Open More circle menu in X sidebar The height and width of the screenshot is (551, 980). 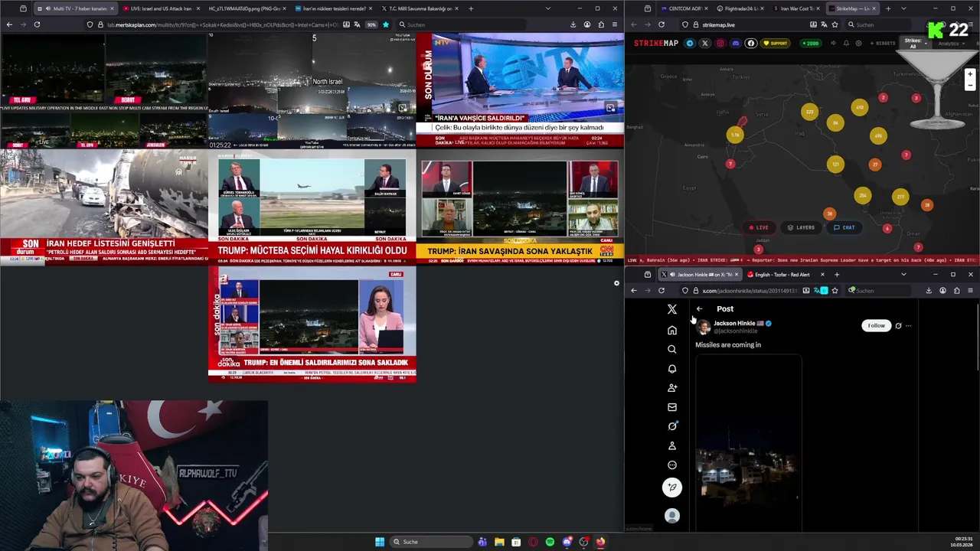[672, 465]
